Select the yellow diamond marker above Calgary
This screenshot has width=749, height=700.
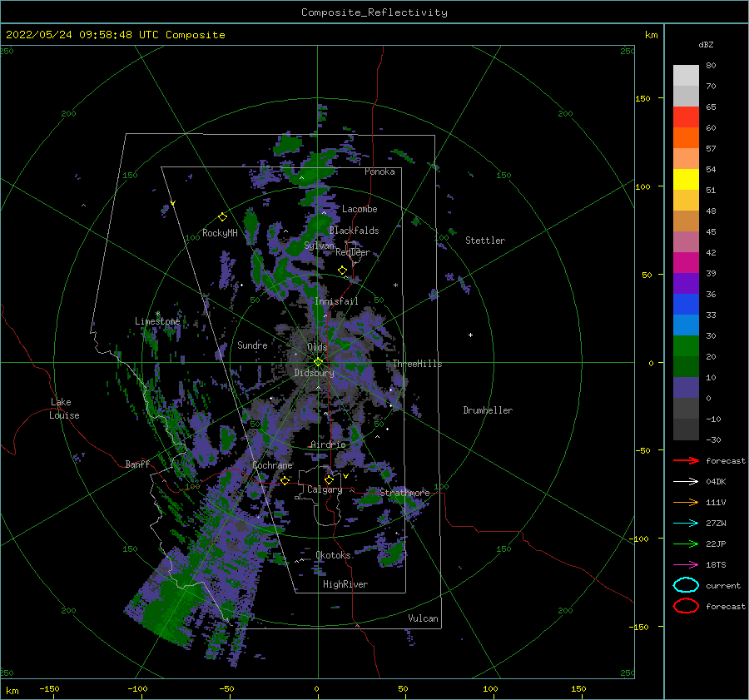(329, 479)
